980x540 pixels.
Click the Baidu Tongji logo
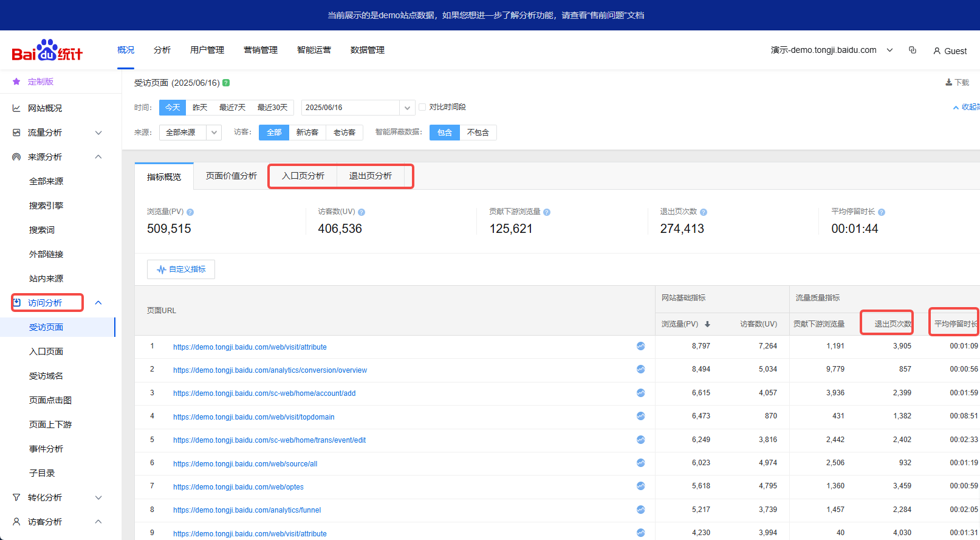coord(47,51)
